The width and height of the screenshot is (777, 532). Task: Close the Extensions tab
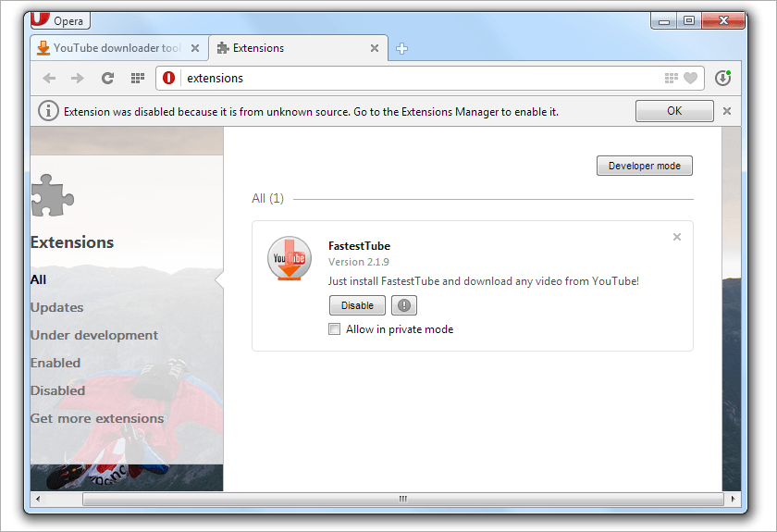375,48
